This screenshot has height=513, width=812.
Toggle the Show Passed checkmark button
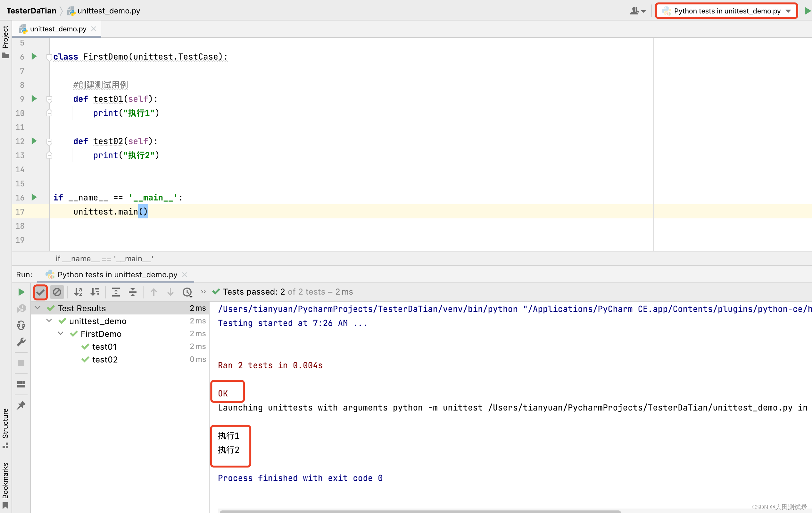click(40, 292)
